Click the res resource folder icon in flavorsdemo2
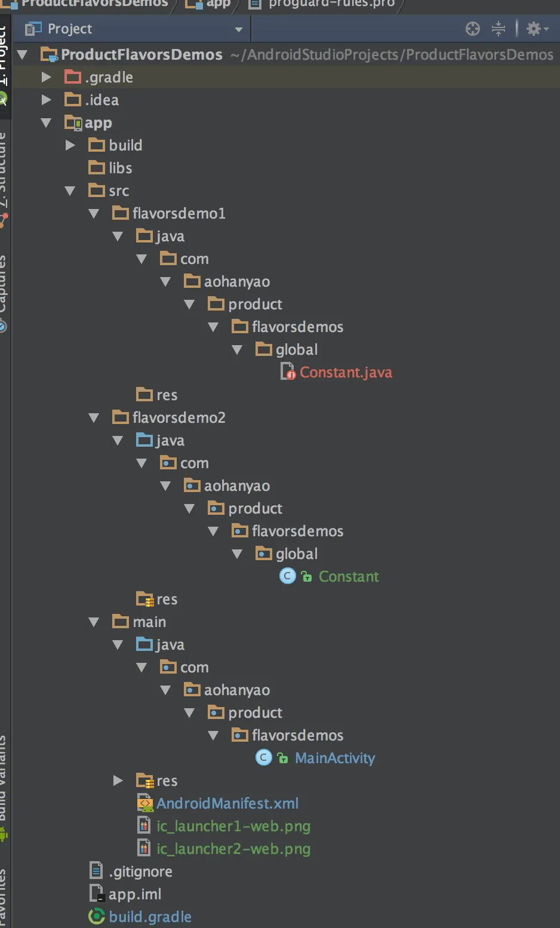 (x=145, y=599)
